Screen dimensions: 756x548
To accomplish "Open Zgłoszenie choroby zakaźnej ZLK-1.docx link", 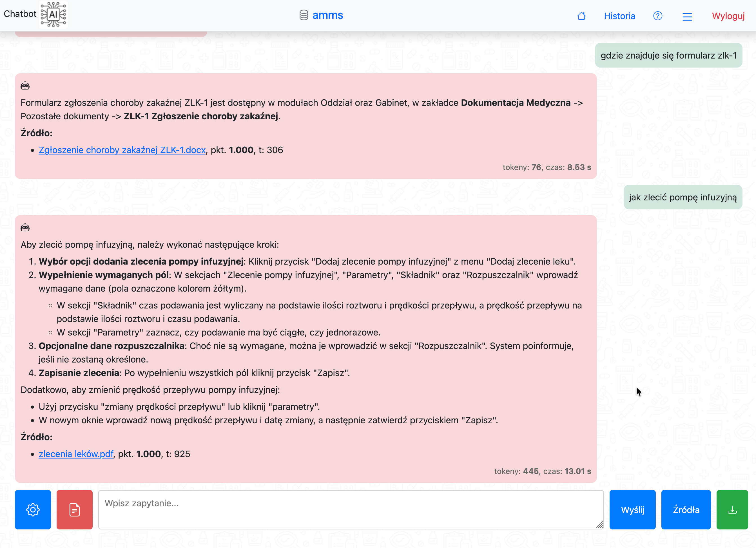I will pos(122,150).
